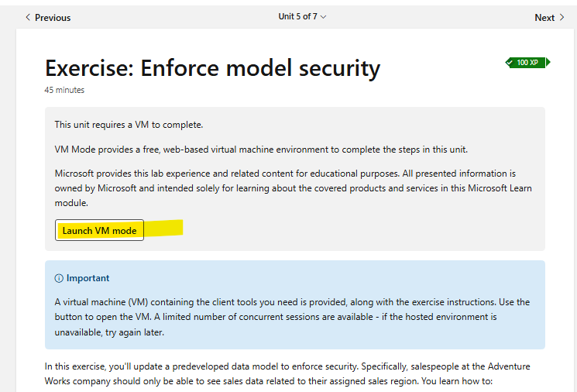The width and height of the screenshot is (577, 392).
Task: Click the Launch VM mode button
Action: coord(99,230)
